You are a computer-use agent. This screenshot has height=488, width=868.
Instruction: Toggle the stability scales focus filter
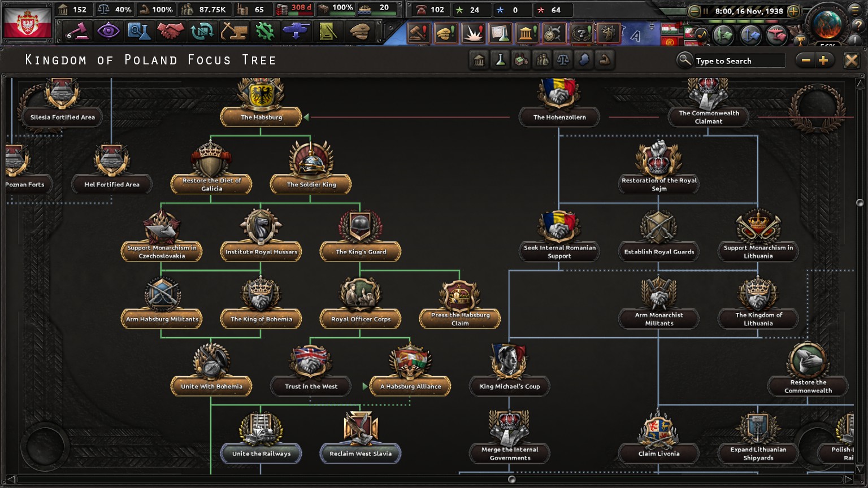(563, 60)
